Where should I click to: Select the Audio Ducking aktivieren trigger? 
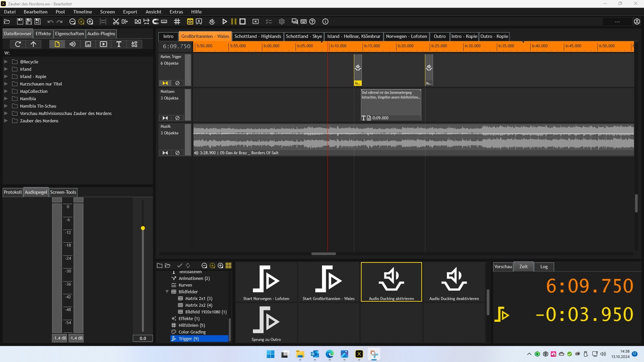391,282
